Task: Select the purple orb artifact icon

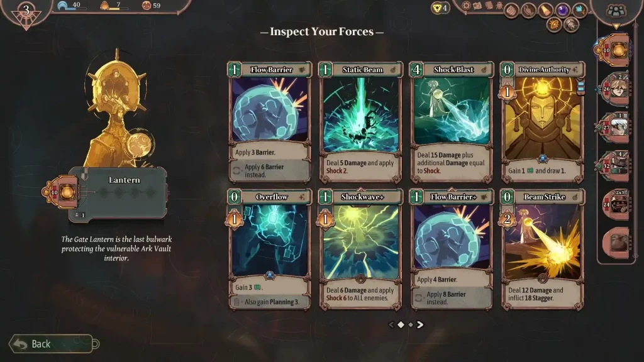Action: coord(562,10)
